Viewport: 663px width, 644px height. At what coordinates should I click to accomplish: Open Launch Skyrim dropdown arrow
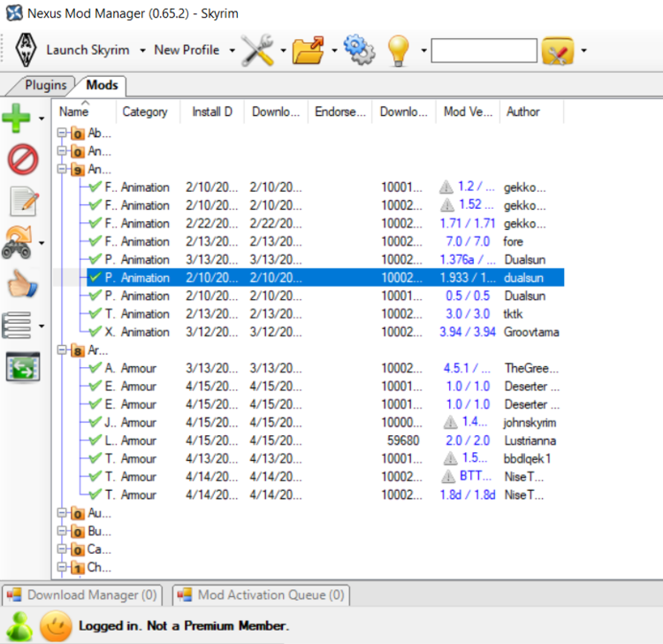pyautogui.click(x=143, y=50)
